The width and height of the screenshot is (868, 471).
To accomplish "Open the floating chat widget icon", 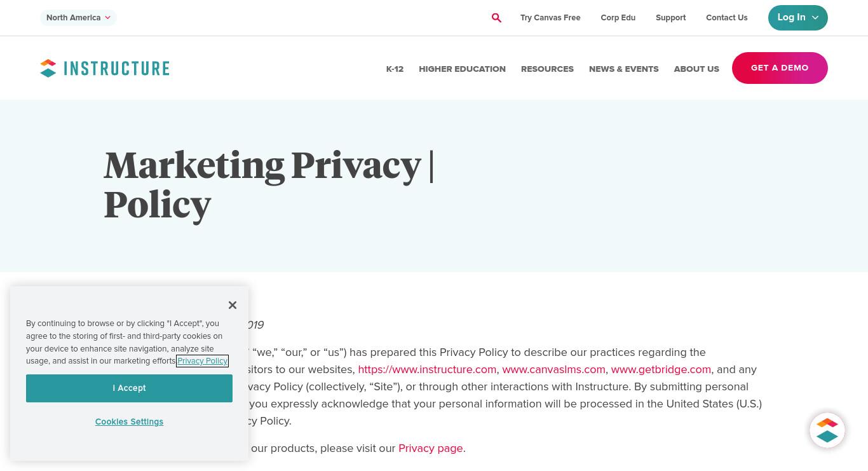I will click(827, 430).
